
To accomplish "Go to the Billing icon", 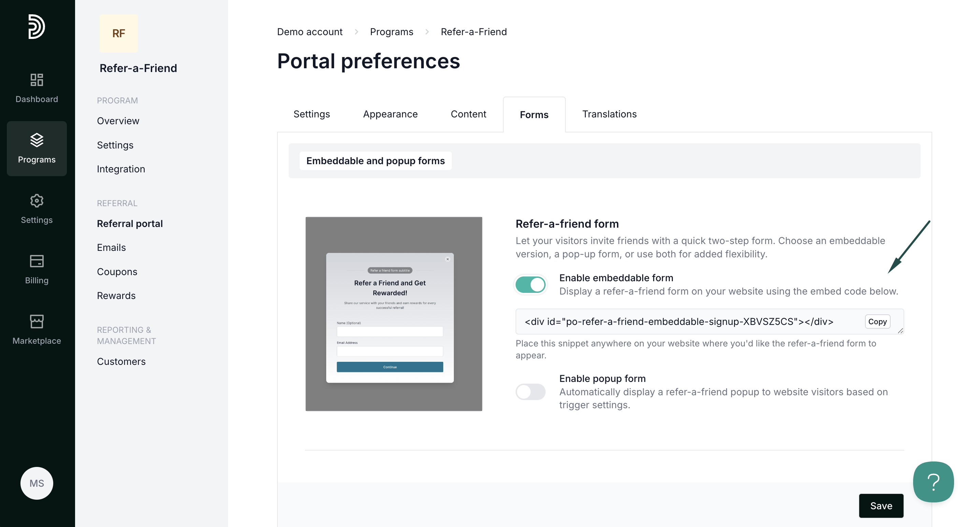I will tap(37, 261).
